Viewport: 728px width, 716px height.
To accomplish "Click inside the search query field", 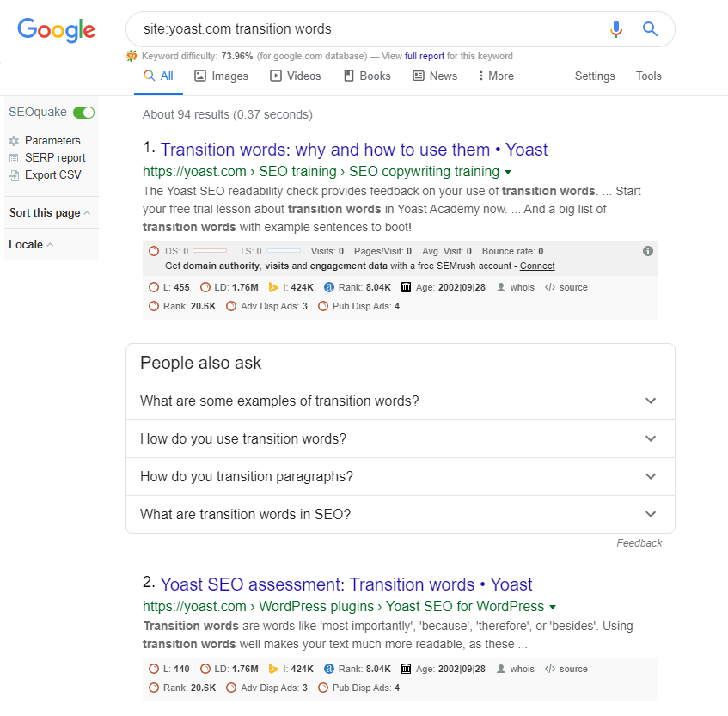I will click(x=344, y=28).
